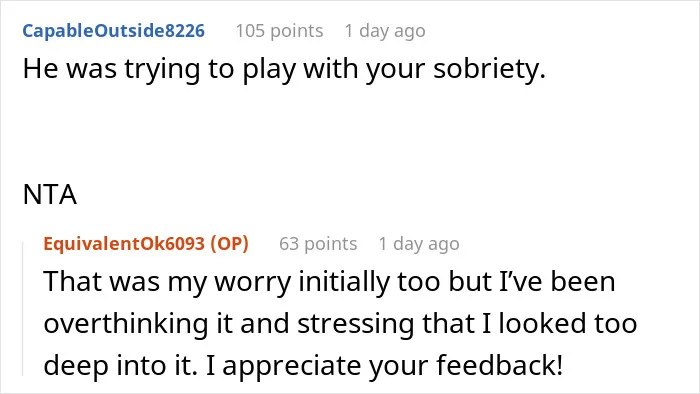The height and width of the screenshot is (394, 700).
Task: Click the 'That was my worry initially' line
Action: pos(329,282)
